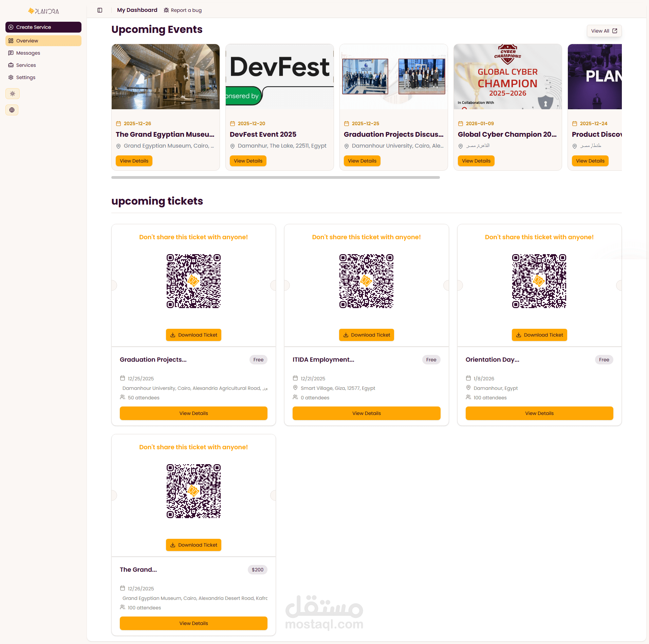Image resolution: width=649 pixels, height=644 pixels.
Task: Click the bug icon beside Report a bug
Action: pos(166,10)
